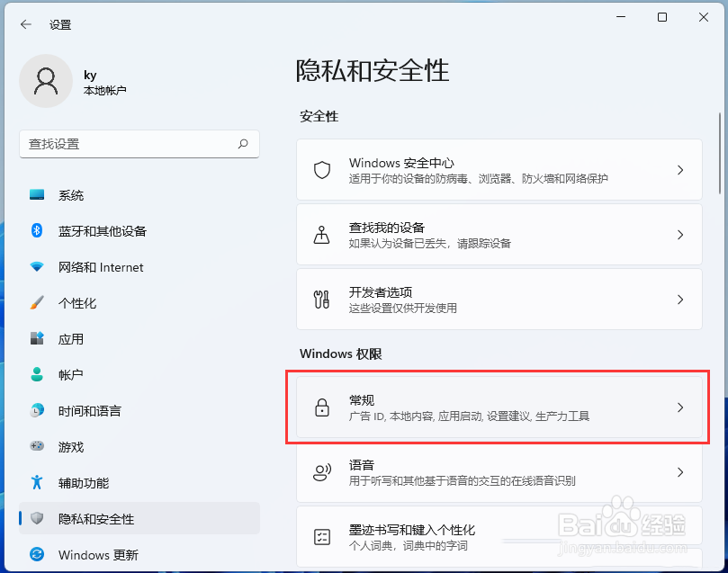Click the Windows 权限 section heading
728x573 pixels.
[x=341, y=354]
